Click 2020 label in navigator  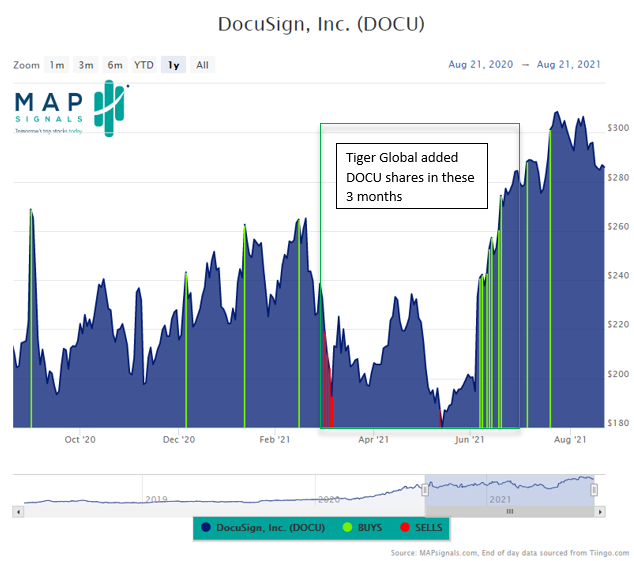pyautogui.click(x=329, y=500)
